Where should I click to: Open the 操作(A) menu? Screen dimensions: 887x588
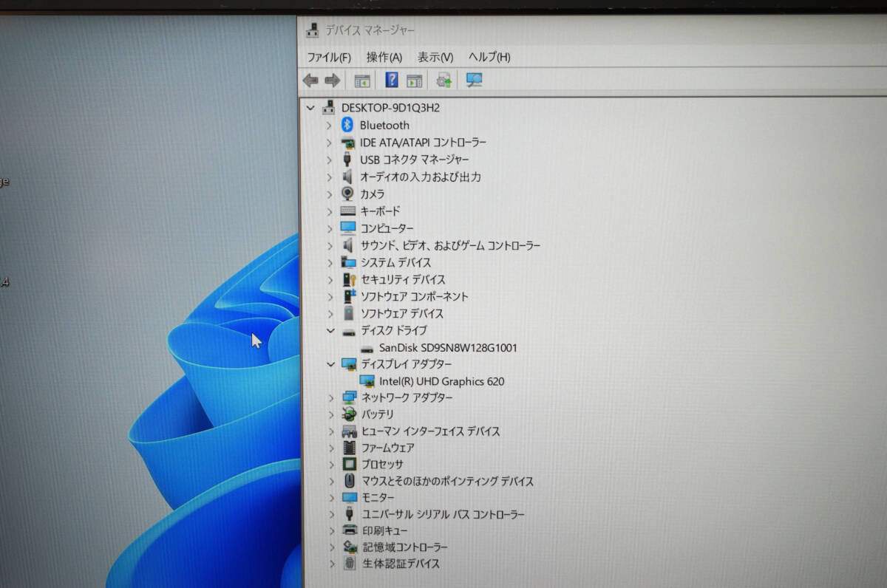pyautogui.click(x=384, y=57)
